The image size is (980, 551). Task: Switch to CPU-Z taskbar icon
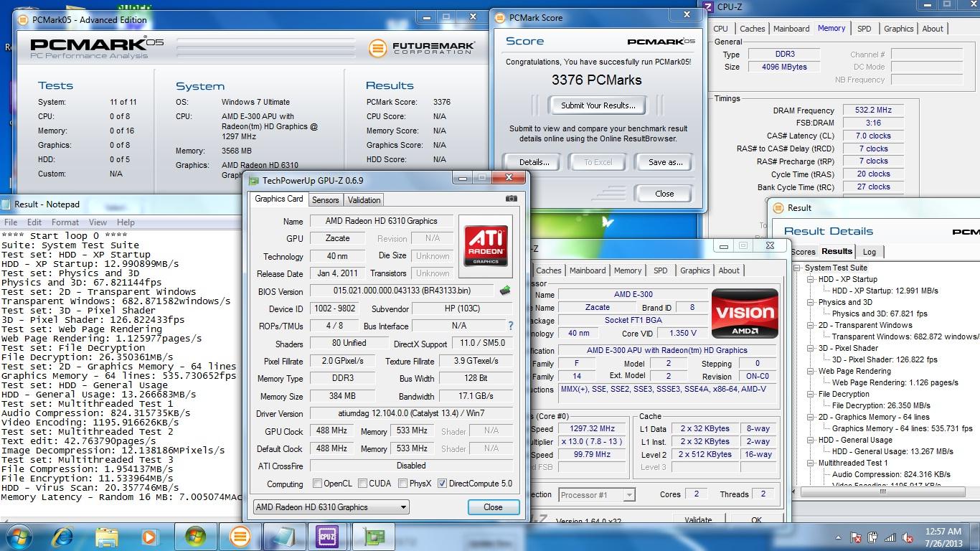click(x=327, y=537)
